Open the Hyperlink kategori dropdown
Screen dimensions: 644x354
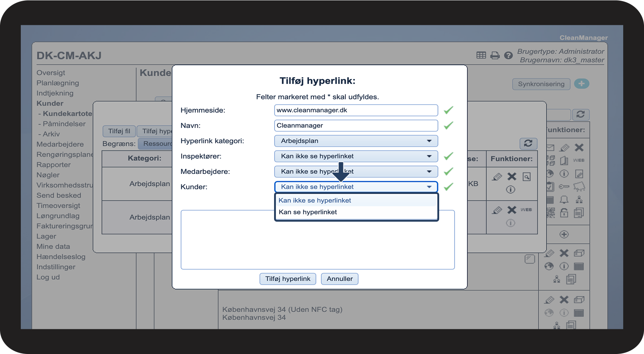pos(356,141)
